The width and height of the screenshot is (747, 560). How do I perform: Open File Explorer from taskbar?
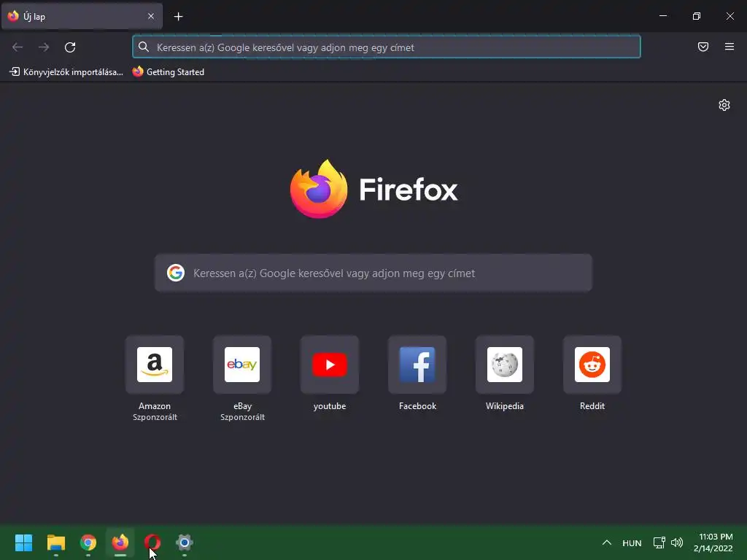[55, 542]
